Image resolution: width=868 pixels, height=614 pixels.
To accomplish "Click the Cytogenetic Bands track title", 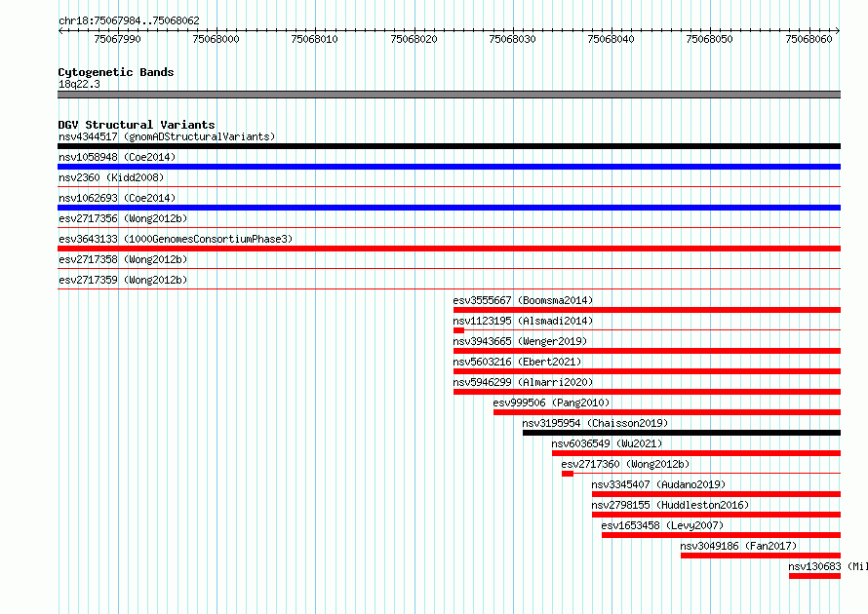I will click(116, 72).
